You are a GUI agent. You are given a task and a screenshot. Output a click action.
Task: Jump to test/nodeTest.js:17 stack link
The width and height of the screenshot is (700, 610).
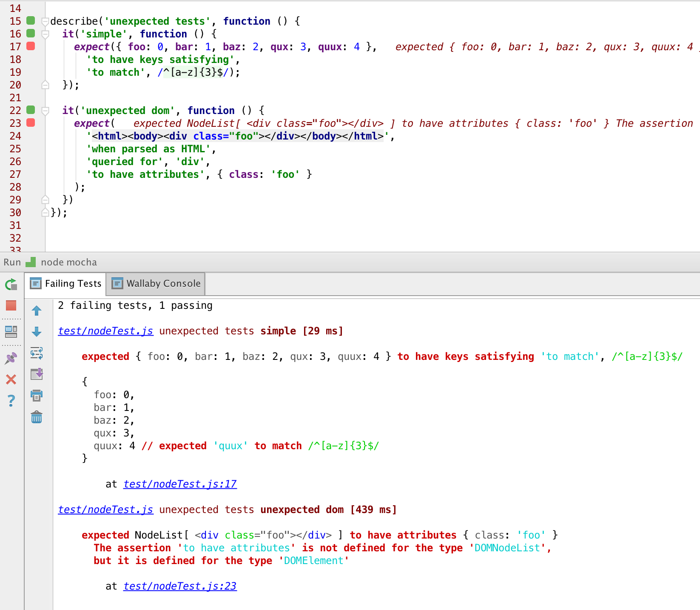pos(180,484)
